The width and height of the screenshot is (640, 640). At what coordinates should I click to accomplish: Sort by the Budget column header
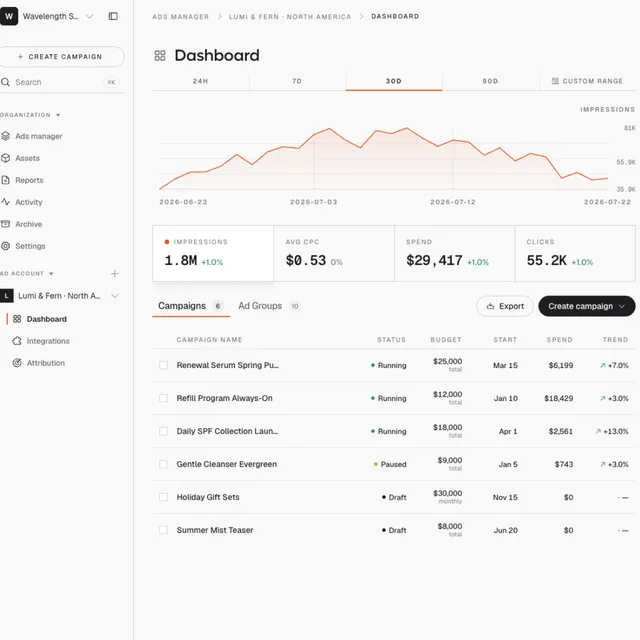[446, 340]
